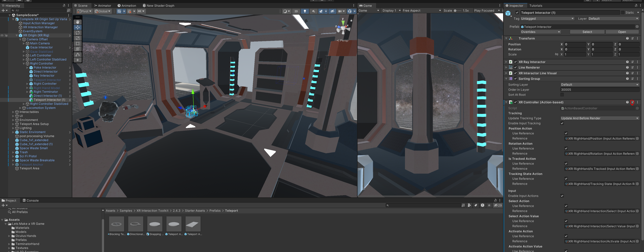Screen dimensions: 644x252
Task: Click the prefab Select button
Action: click(587, 32)
